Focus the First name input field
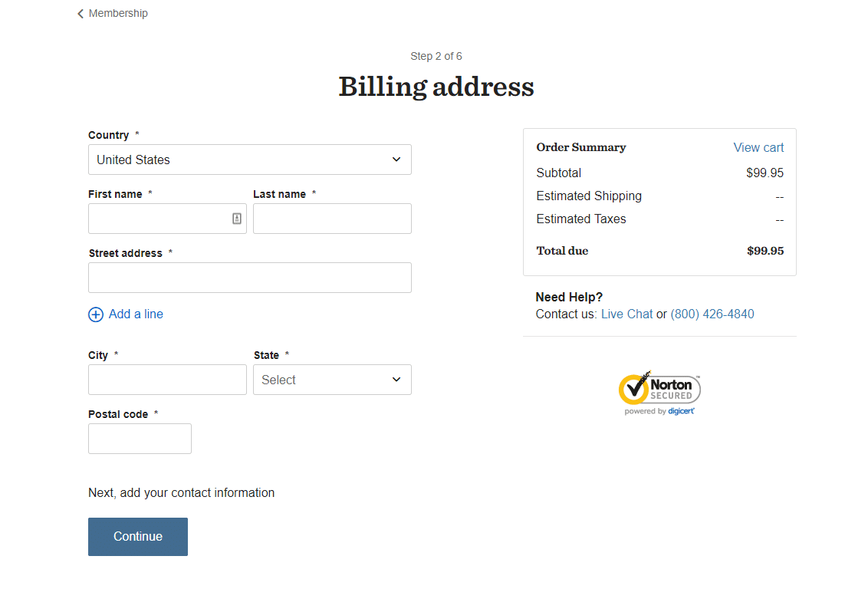Screen dimensions: 868x589 click(x=157, y=219)
